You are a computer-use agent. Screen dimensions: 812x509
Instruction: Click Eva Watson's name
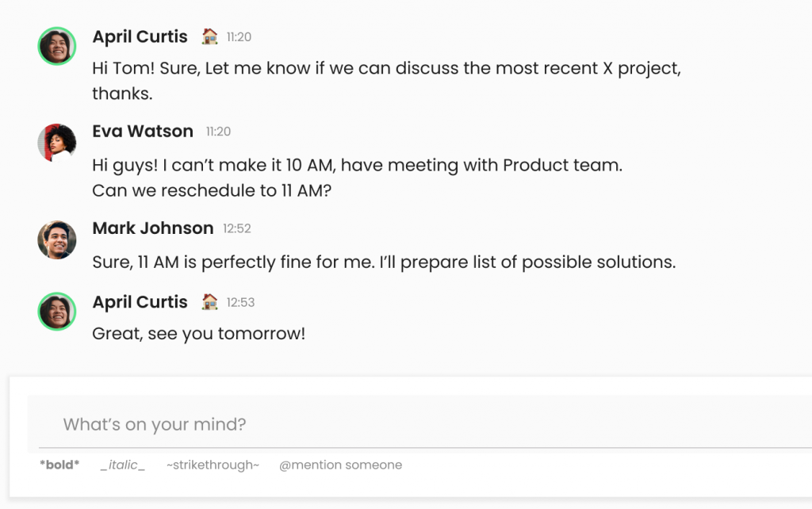point(143,131)
